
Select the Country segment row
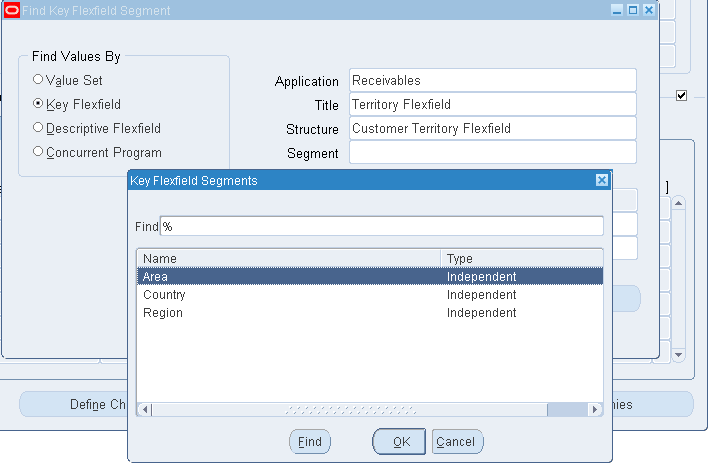[x=164, y=295]
